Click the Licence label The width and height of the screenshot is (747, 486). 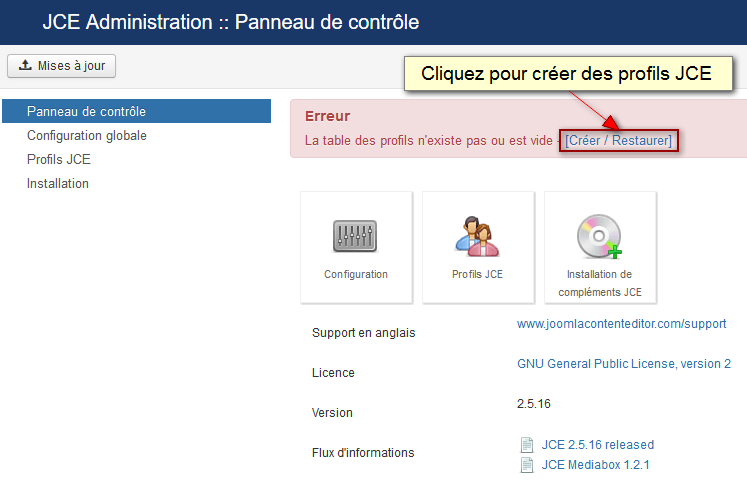click(333, 373)
